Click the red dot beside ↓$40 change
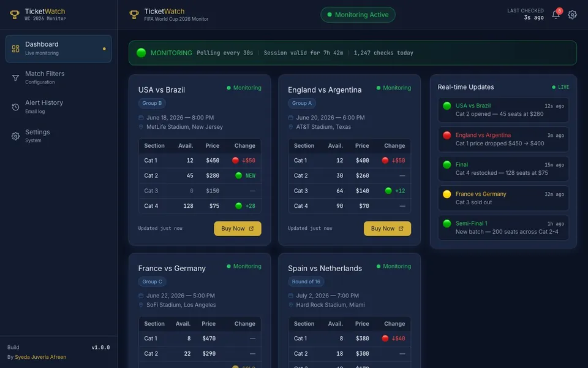The width and height of the screenshot is (588, 368). [x=385, y=339]
